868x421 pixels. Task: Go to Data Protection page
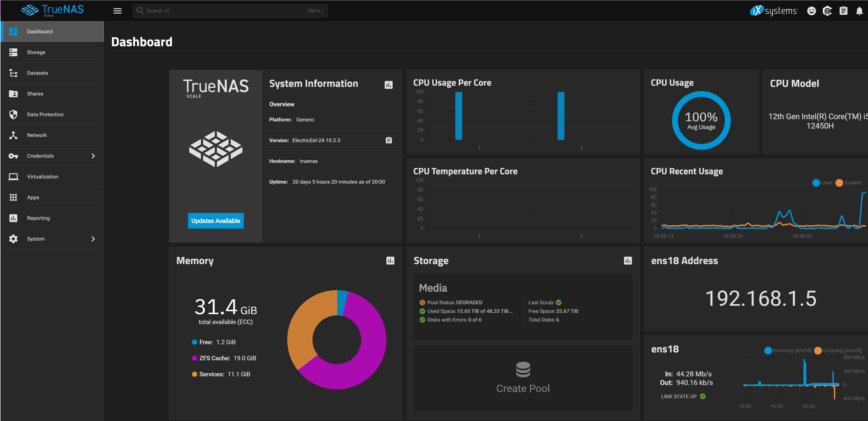[x=45, y=115]
